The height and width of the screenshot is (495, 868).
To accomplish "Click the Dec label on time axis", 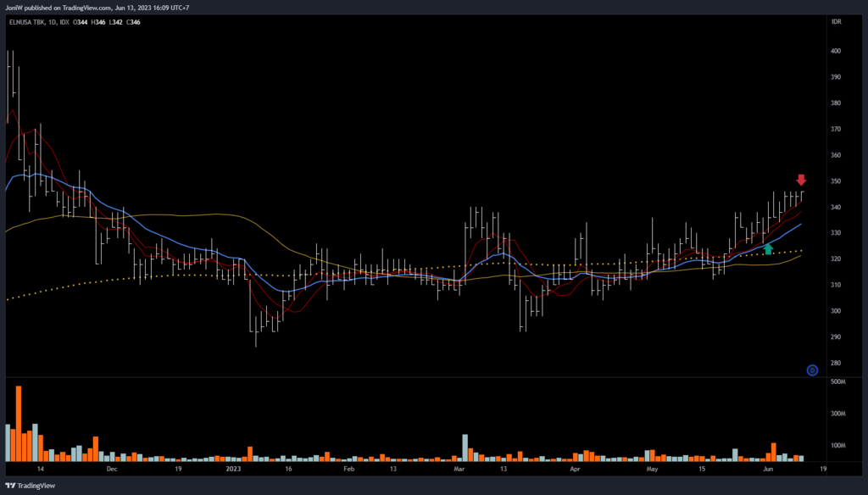I will click(x=111, y=468).
